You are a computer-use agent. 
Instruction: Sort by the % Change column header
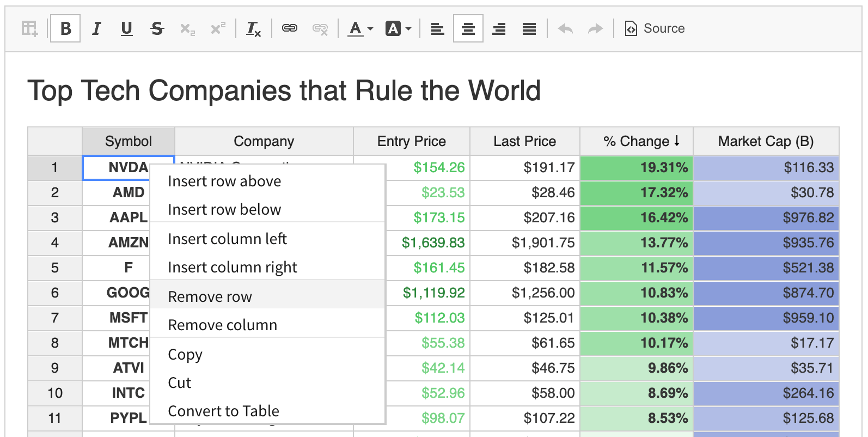[x=637, y=141]
